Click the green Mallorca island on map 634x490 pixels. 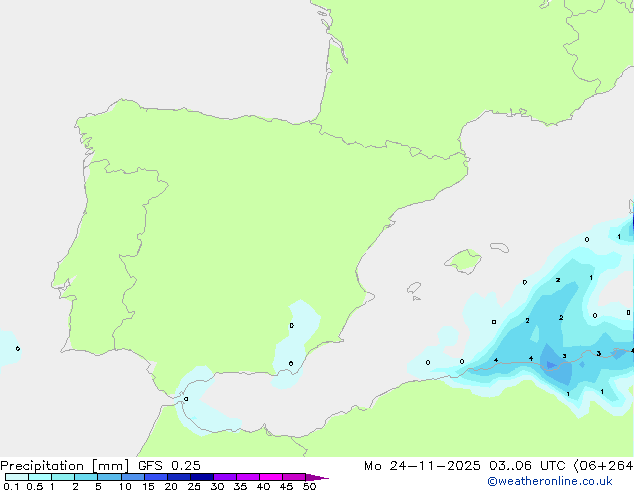coord(463,261)
